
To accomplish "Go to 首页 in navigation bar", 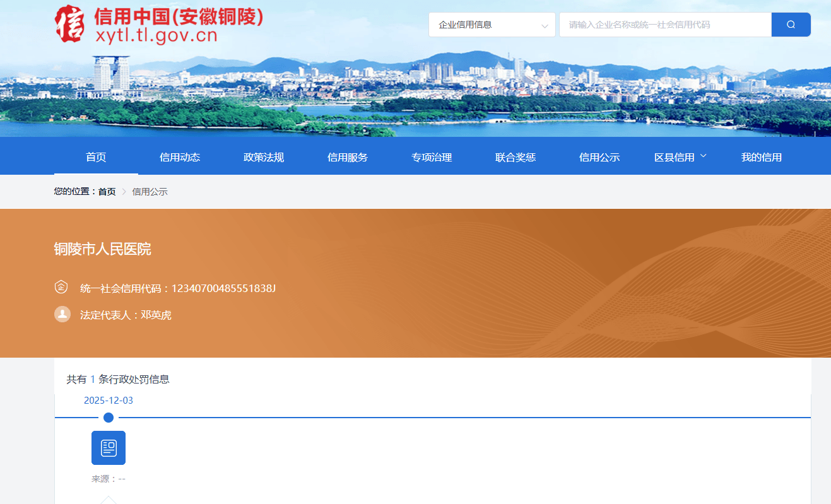I will pyautogui.click(x=96, y=157).
